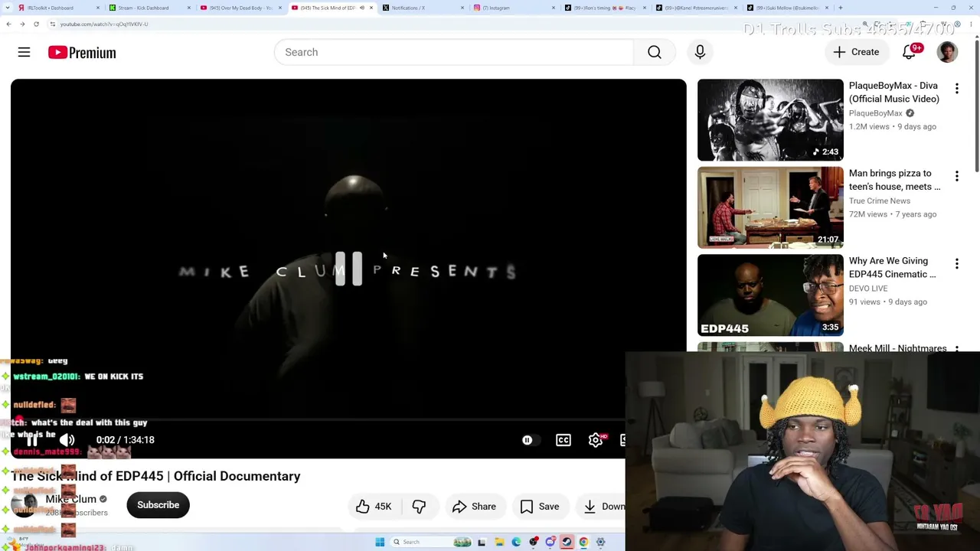Click the browser address bar URL
This screenshot has width=980, height=551.
pos(104,24)
